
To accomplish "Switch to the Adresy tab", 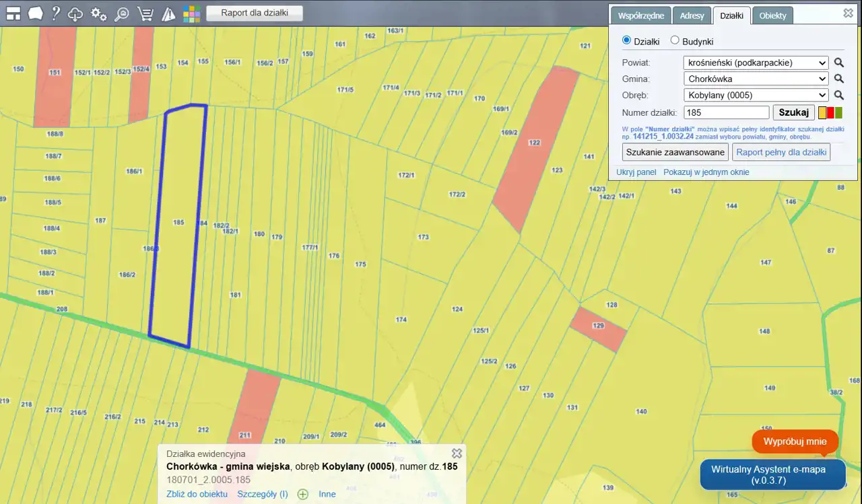I will (x=692, y=15).
